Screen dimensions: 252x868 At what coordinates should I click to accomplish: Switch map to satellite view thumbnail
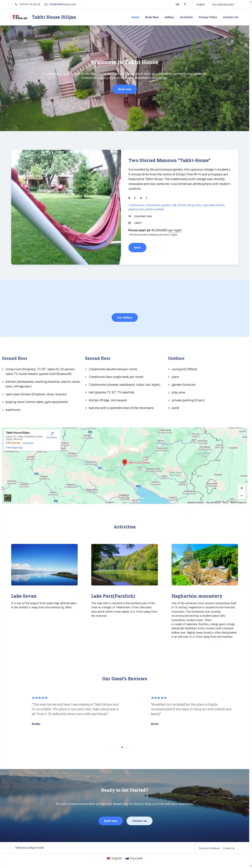tap(7, 498)
